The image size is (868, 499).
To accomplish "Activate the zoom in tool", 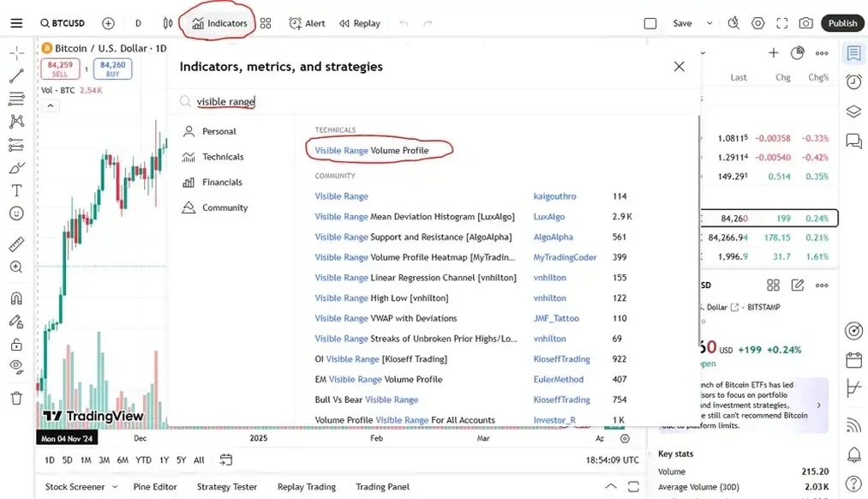I will click(x=16, y=267).
